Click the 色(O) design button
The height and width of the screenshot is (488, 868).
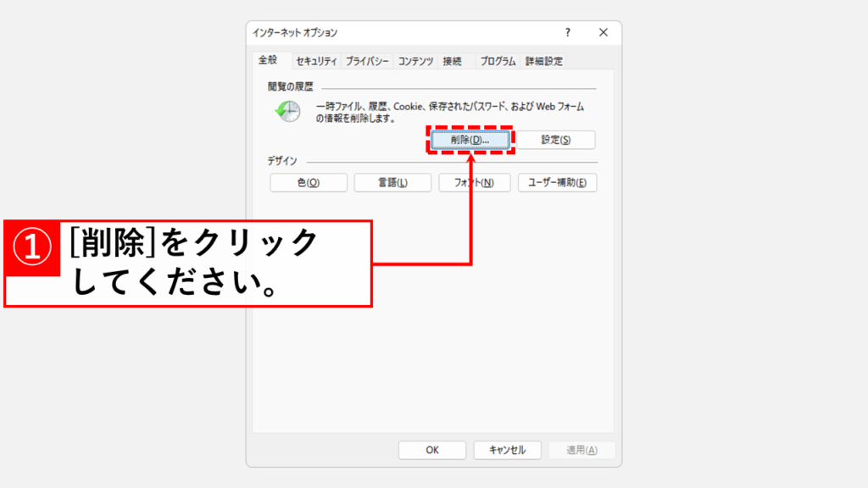click(309, 183)
